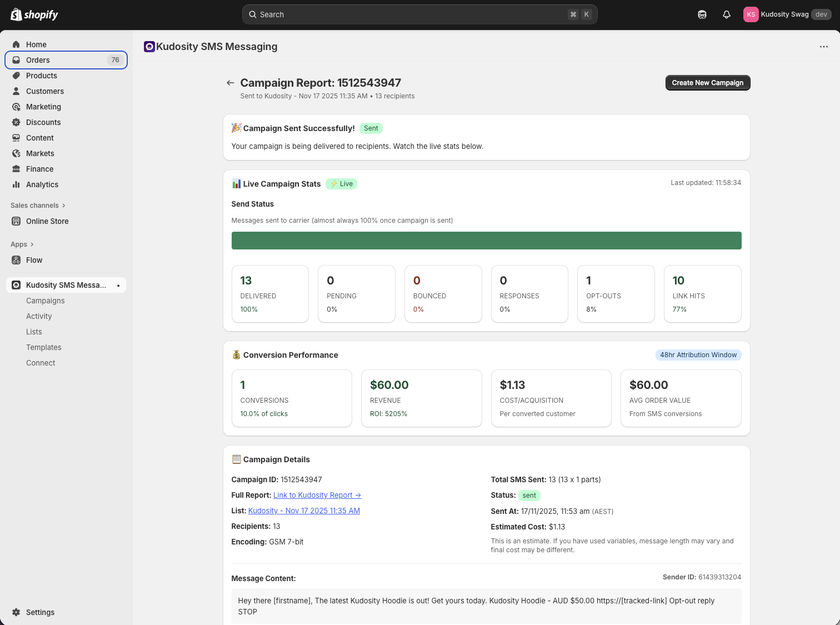Open the notifications bell
The image size is (840, 625).
point(727,14)
